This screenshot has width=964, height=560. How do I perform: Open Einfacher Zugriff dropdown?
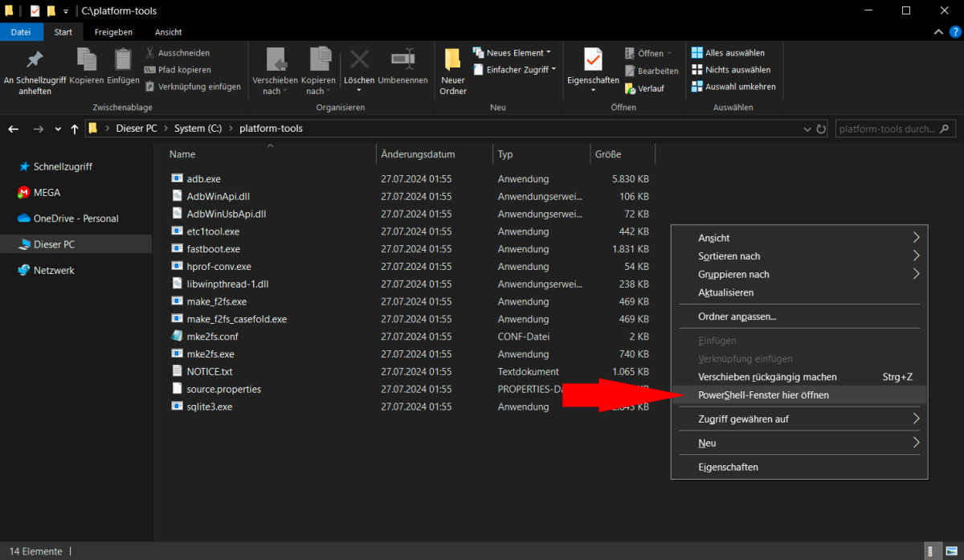click(514, 70)
